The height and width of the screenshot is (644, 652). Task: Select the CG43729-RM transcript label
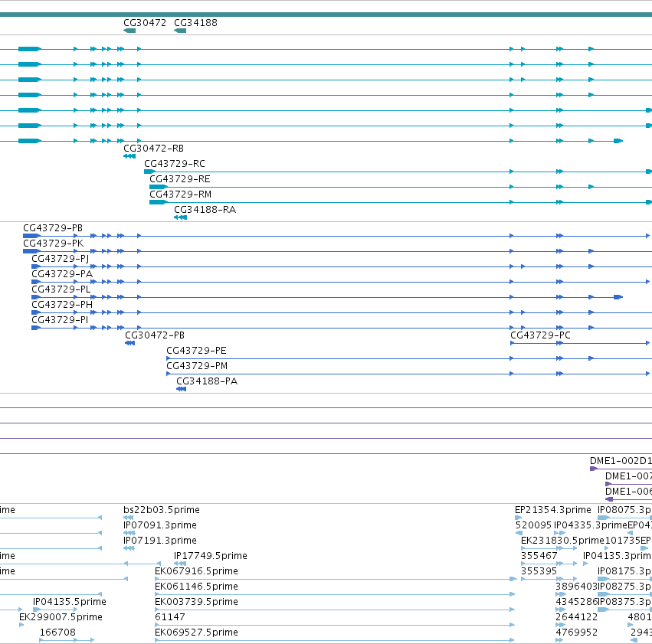pos(181,195)
